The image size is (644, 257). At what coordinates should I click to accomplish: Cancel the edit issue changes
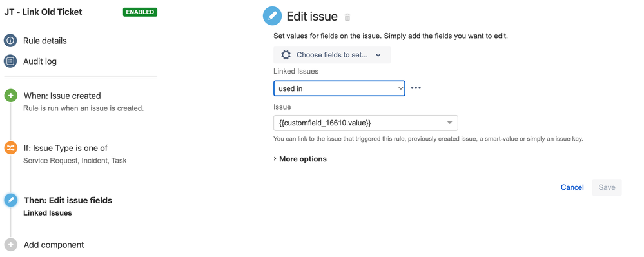point(572,187)
